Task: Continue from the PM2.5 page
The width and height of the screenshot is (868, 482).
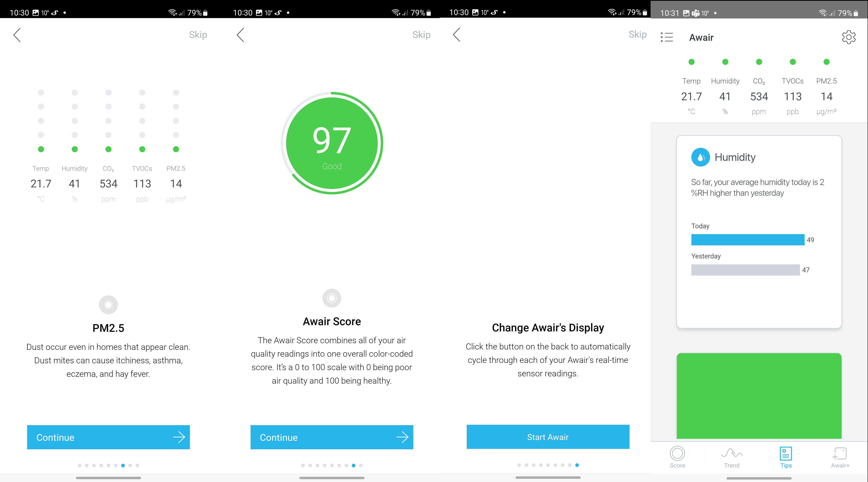Action: 108,437
